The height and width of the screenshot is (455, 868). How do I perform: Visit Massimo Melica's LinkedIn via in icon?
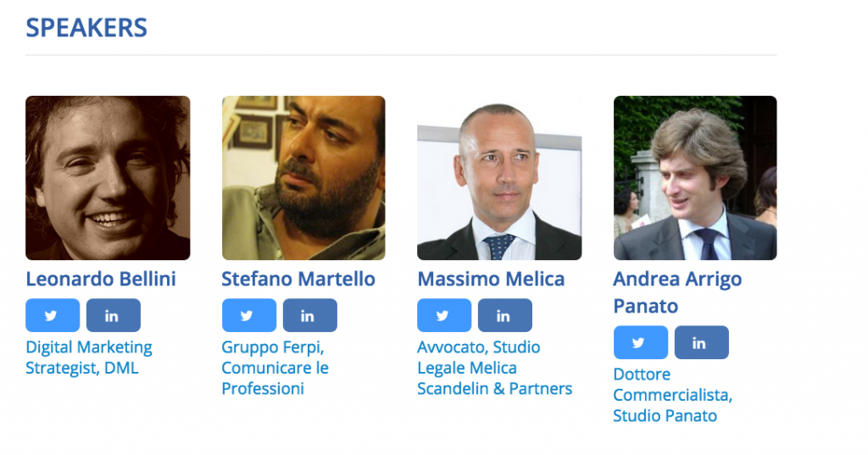[505, 315]
